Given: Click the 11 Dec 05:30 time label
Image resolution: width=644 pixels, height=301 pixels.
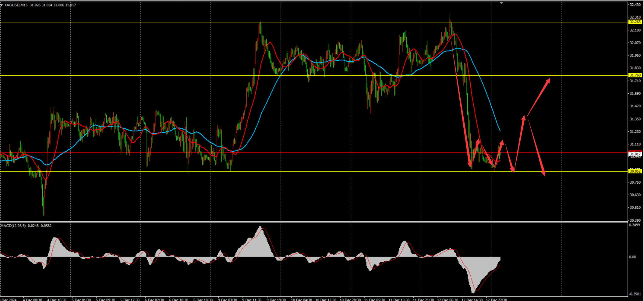Looking at the screenshot, I should [374, 299].
